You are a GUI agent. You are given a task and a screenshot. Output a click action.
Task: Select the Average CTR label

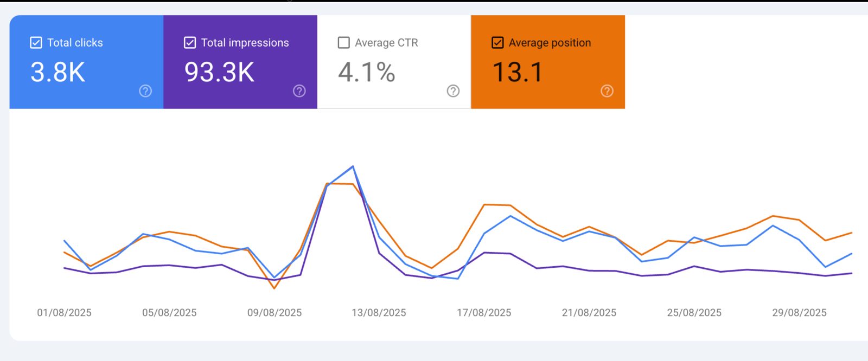coord(386,43)
